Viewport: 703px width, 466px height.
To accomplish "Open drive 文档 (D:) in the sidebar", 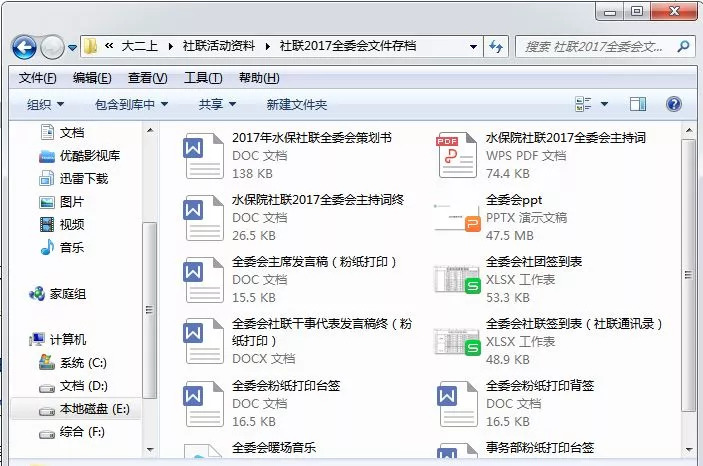I will point(73,386).
